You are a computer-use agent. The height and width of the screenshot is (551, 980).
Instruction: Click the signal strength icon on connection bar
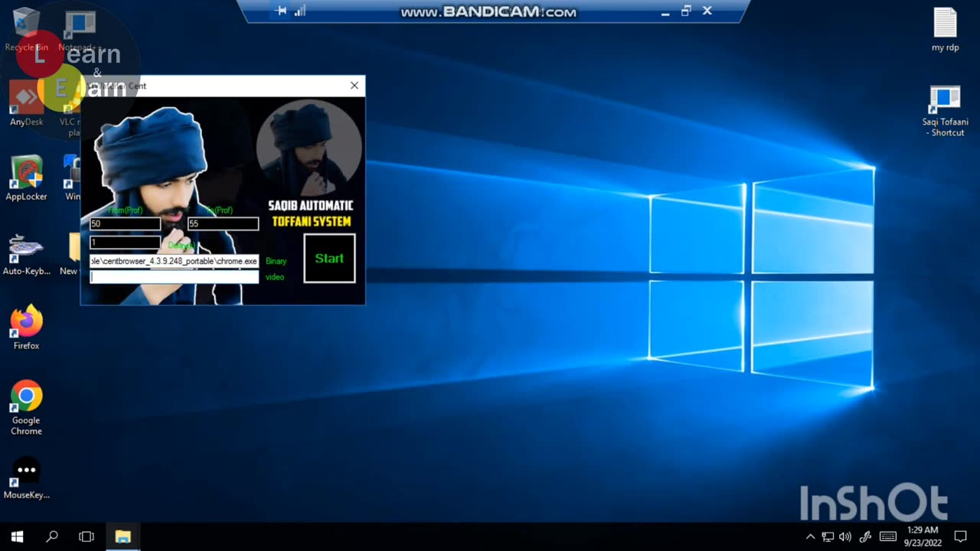click(300, 11)
